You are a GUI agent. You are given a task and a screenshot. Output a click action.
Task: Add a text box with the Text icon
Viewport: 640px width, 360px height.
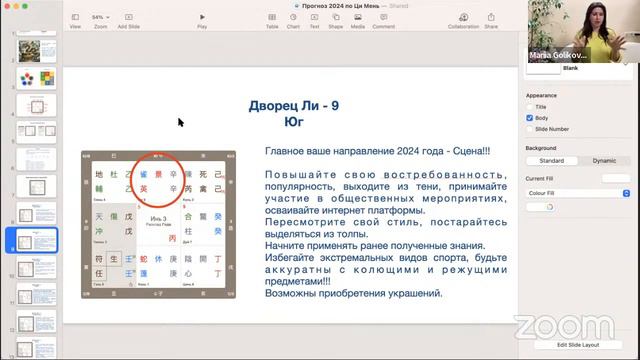click(x=314, y=21)
